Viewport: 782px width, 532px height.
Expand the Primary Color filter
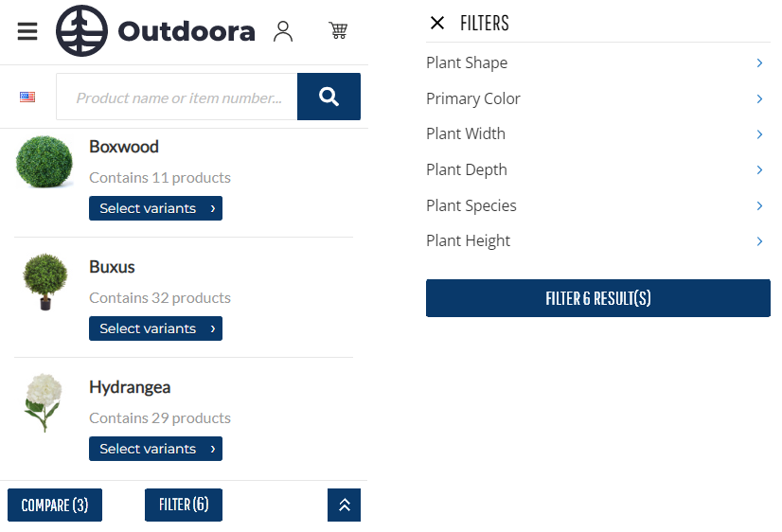pos(598,98)
